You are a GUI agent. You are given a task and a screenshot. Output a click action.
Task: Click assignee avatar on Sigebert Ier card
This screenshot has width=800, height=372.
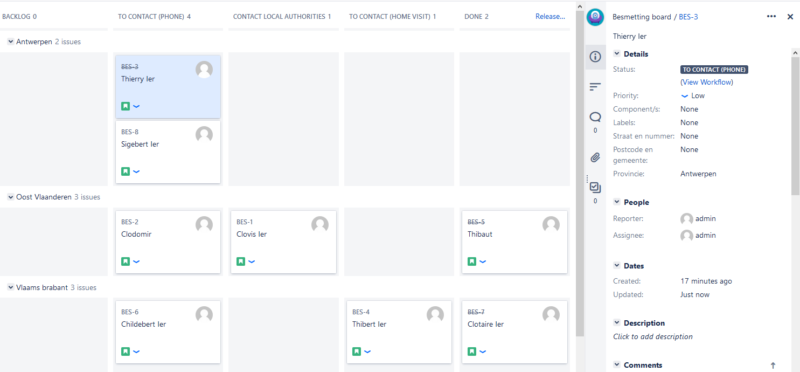point(204,135)
